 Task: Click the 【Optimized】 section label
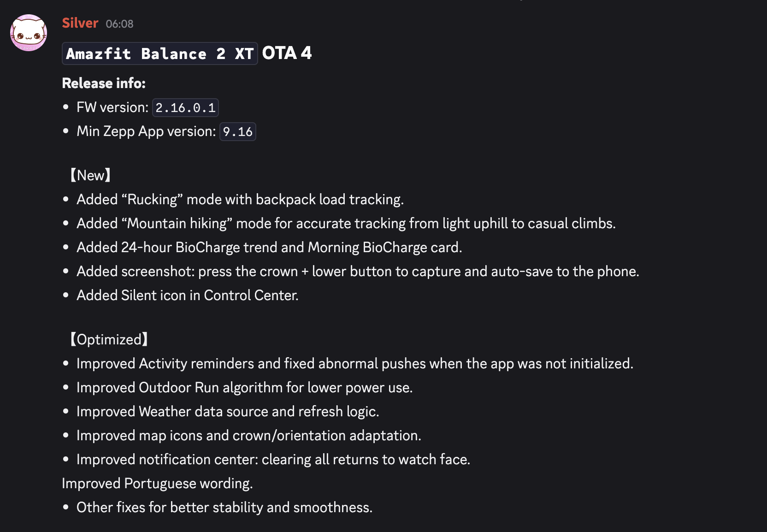coord(109,339)
